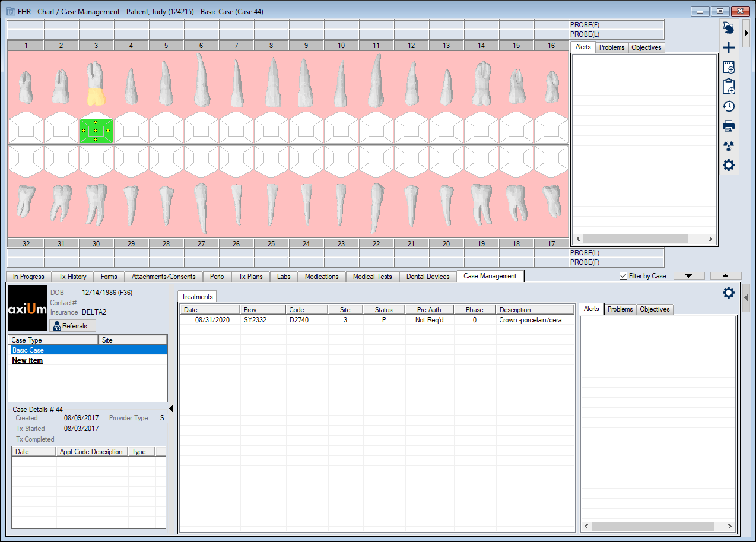This screenshot has width=756, height=542.
Task: Click the open patient folder icon
Action: coord(729,28)
